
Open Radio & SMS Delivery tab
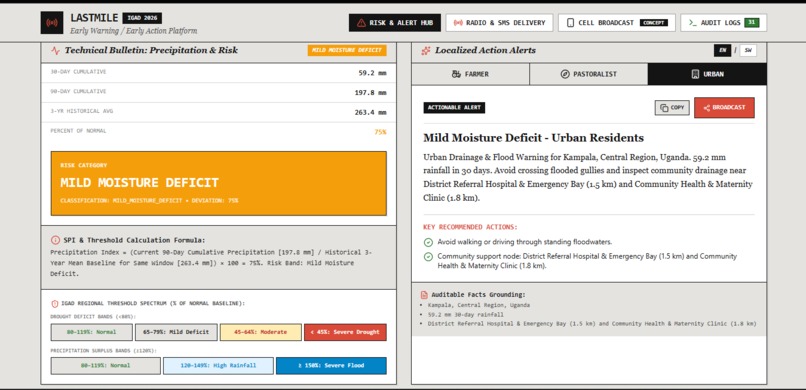point(499,23)
